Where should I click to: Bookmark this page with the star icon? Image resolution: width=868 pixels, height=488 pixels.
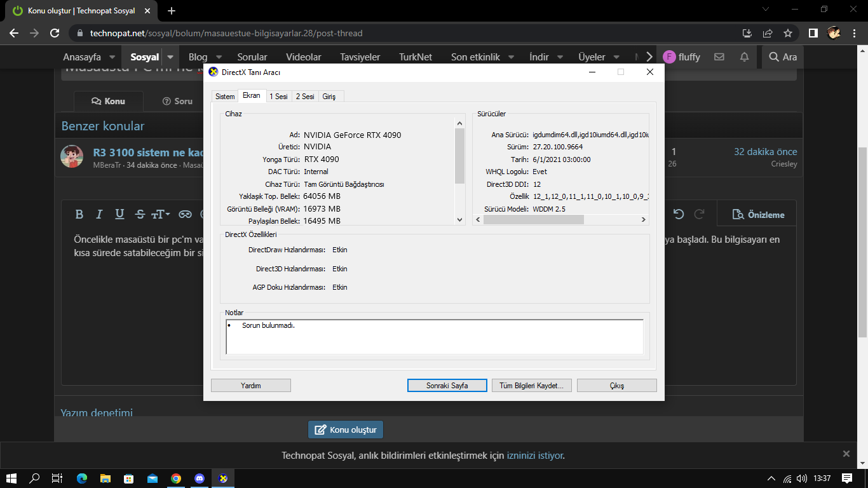788,33
